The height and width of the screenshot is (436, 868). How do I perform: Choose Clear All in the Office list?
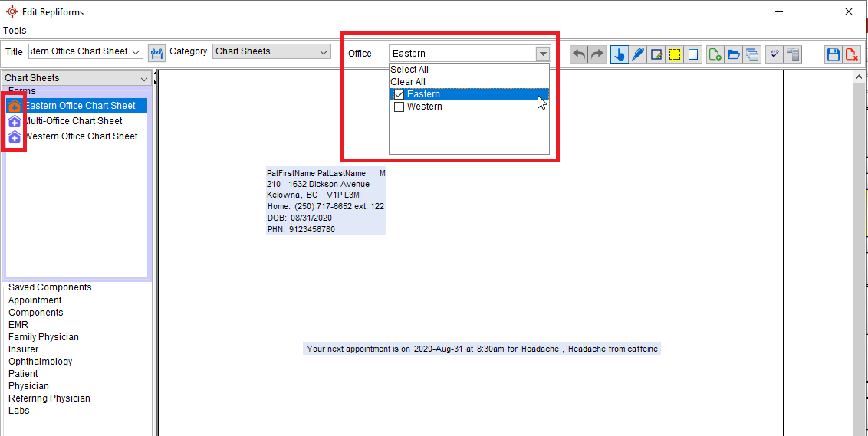click(x=408, y=82)
